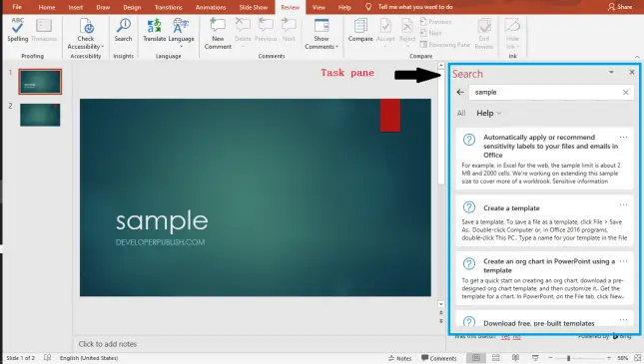Add a New Comment
Image resolution: width=644 pixels, height=364 pixels.
point(218,34)
